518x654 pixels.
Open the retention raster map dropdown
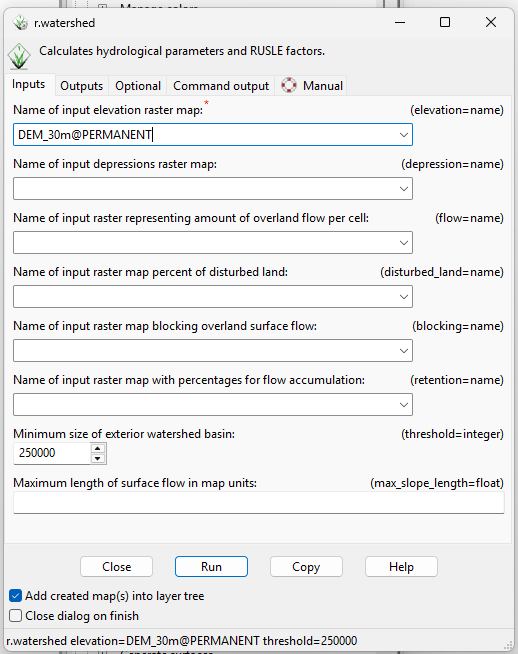coord(403,405)
